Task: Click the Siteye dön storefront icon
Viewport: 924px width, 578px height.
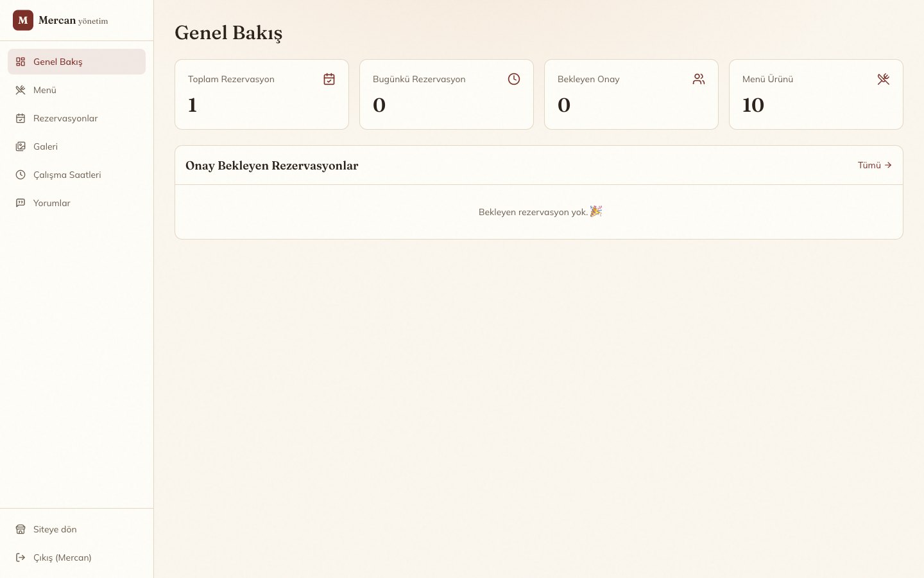Action: pos(21,529)
